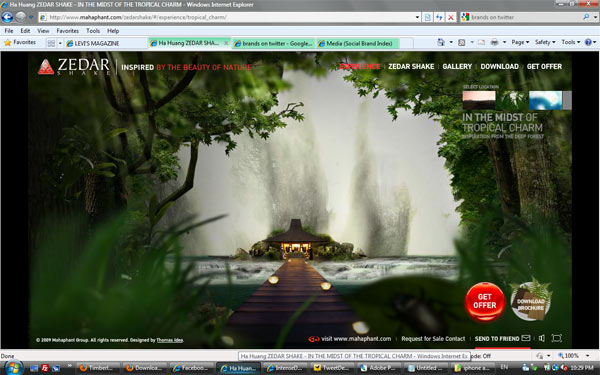Click the taskbar clock 10:29 PM
The image size is (600, 375).
[x=581, y=368]
